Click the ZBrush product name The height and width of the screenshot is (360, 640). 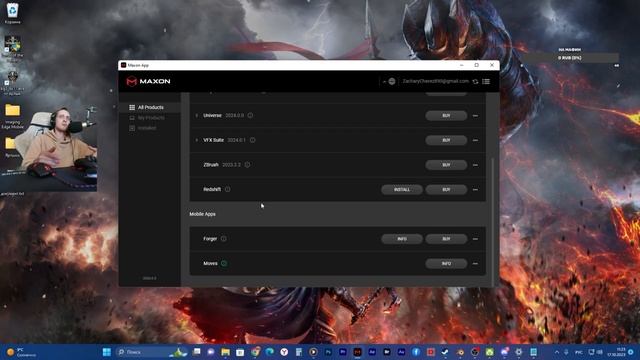(x=211, y=165)
